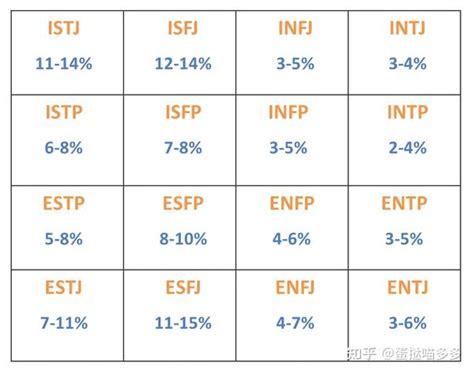This screenshot has width=474, height=373.
Task: Select the ENTP type label
Action: point(404,203)
